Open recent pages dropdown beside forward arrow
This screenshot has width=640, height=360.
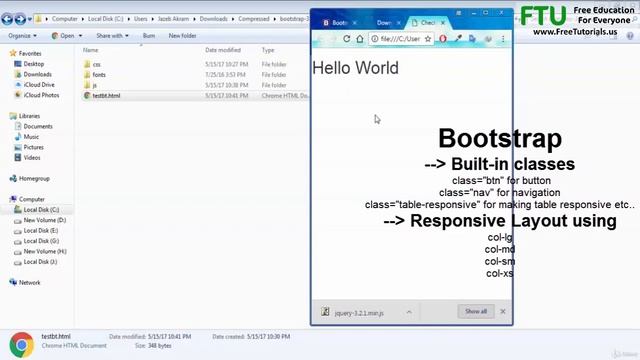pyautogui.click(x=29, y=19)
